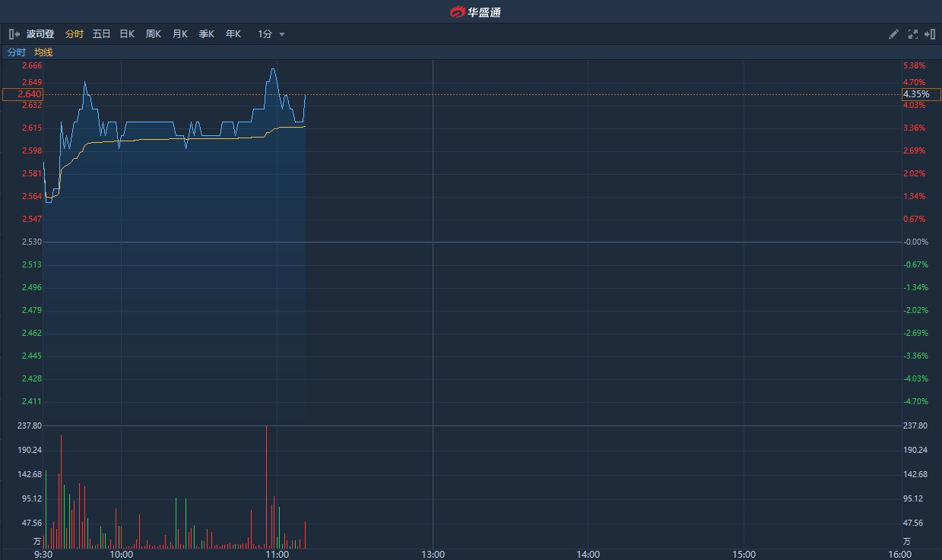Viewport: 942px width, 560px height.
Task: Open the 周K weekly chart
Action: click(x=154, y=34)
